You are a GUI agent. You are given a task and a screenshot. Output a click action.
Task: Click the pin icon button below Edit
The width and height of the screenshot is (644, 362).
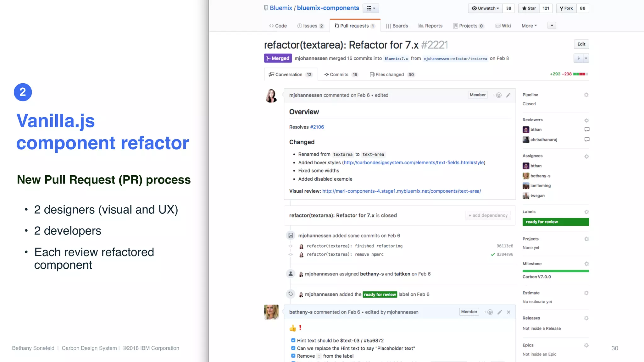pyautogui.click(x=579, y=58)
